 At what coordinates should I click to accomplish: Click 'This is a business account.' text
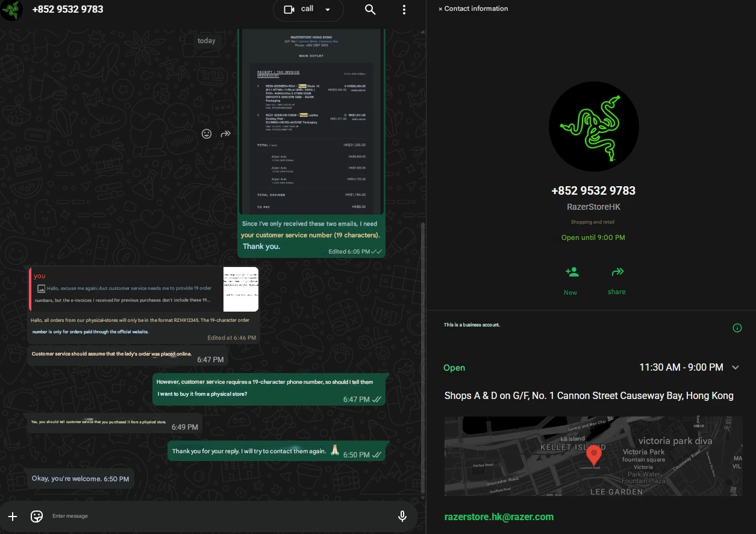(x=472, y=325)
